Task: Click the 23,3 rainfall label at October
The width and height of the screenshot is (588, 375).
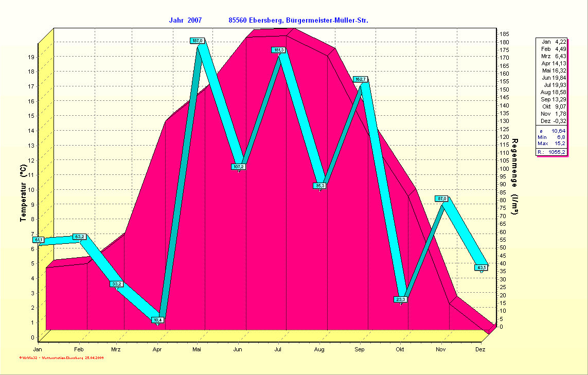Action: (x=401, y=299)
